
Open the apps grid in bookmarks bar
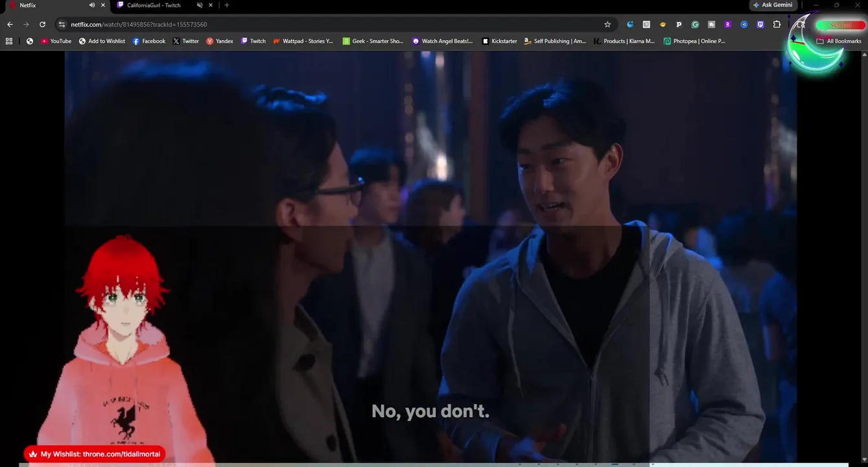pos(9,41)
